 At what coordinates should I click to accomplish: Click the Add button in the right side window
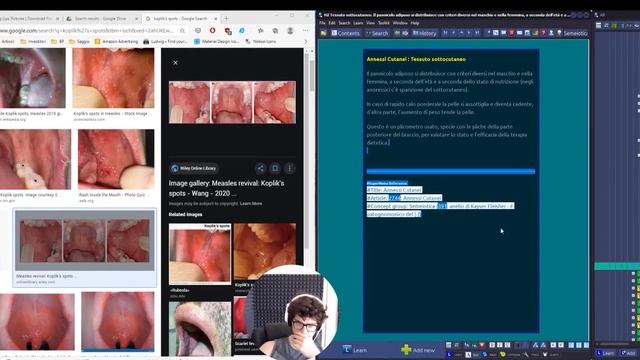click(629, 353)
